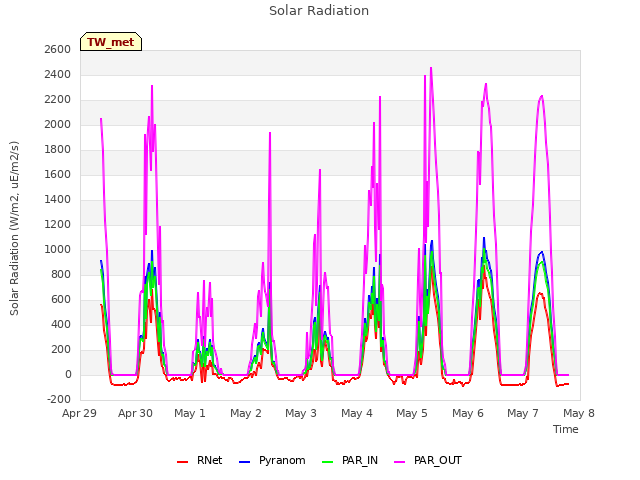Image resolution: width=640 pixels, height=480 pixels.
Task: Click the 1800 y-axis tick label
Action: [x=58, y=150]
